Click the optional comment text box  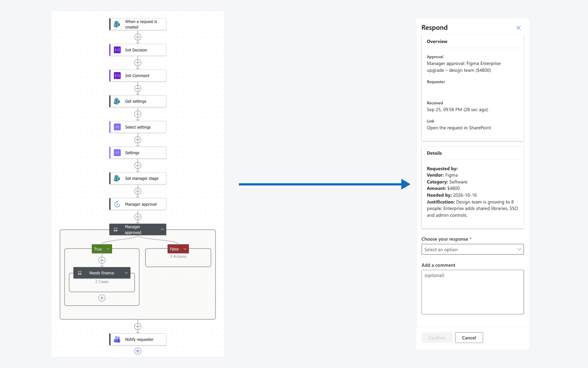tap(473, 292)
